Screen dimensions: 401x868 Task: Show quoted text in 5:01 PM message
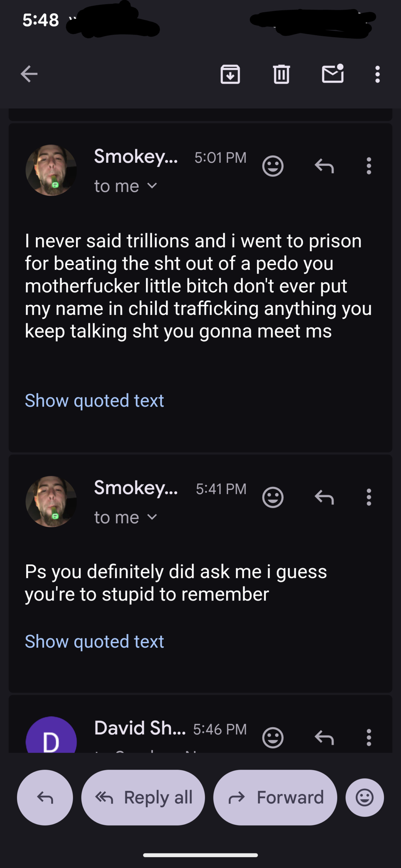pyautogui.click(x=94, y=401)
